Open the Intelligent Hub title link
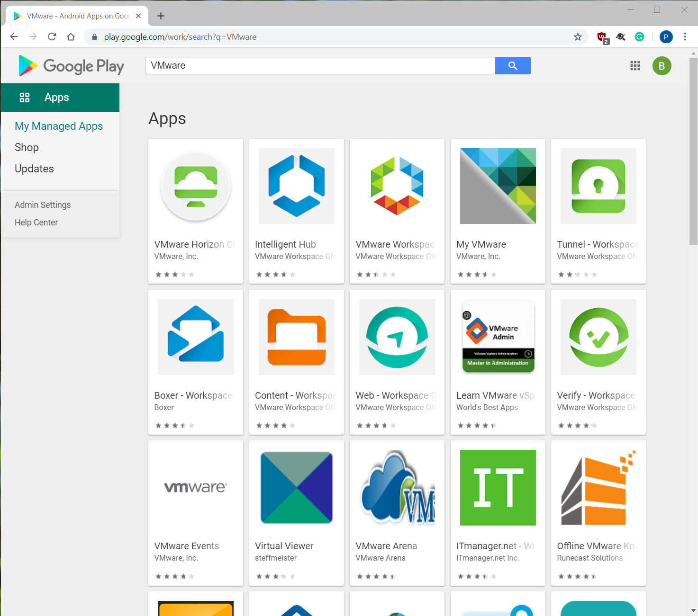 285,244
